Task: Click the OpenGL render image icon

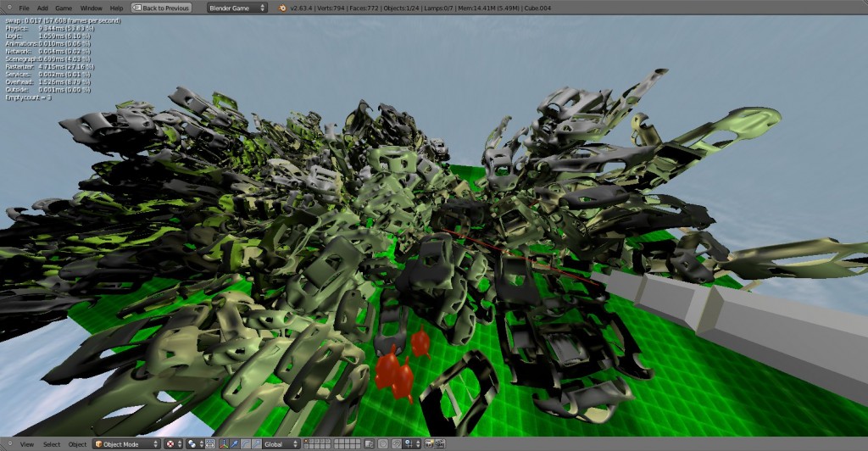Action: tap(429, 444)
